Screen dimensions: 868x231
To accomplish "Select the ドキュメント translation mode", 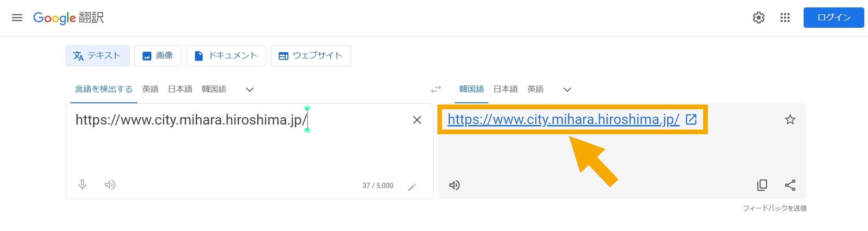I will 226,56.
